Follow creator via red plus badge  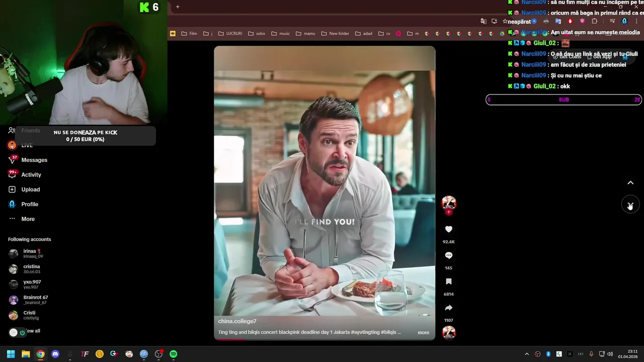coord(448,212)
